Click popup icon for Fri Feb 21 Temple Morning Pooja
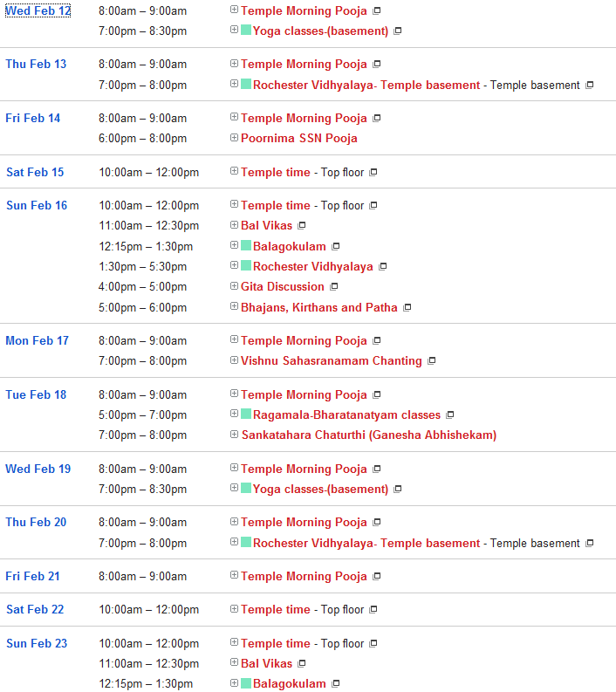The width and height of the screenshot is (616, 692). (x=377, y=577)
